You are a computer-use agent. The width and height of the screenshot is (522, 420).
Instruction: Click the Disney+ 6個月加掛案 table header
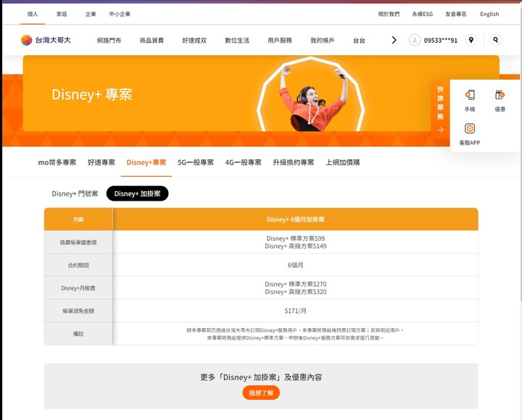coord(295,219)
